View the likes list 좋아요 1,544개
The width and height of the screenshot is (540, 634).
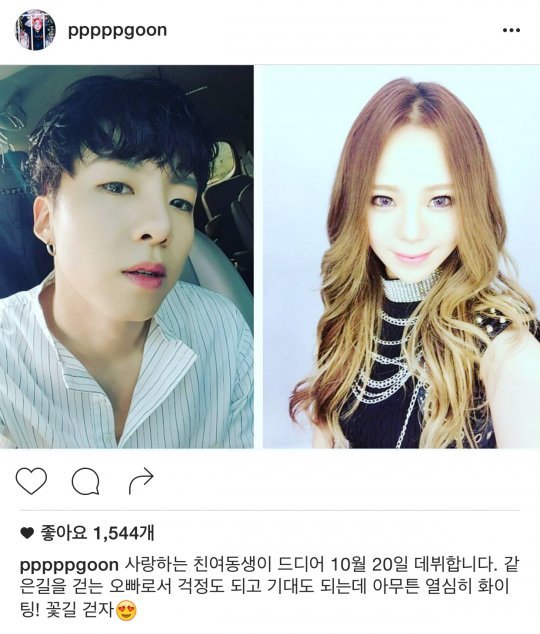(x=97, y=533)
